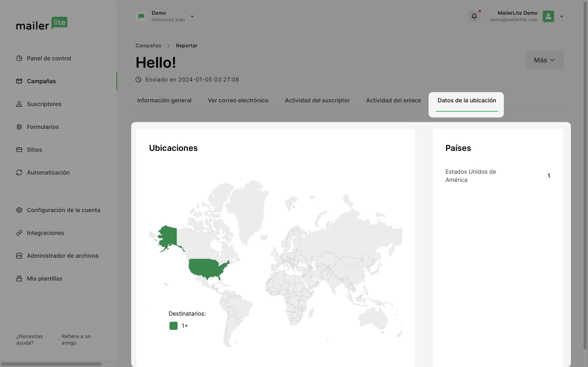This screenshot has width=588, height=367.
Task: Click the Administrador de archivos image icon
Action: coord(19,256)
